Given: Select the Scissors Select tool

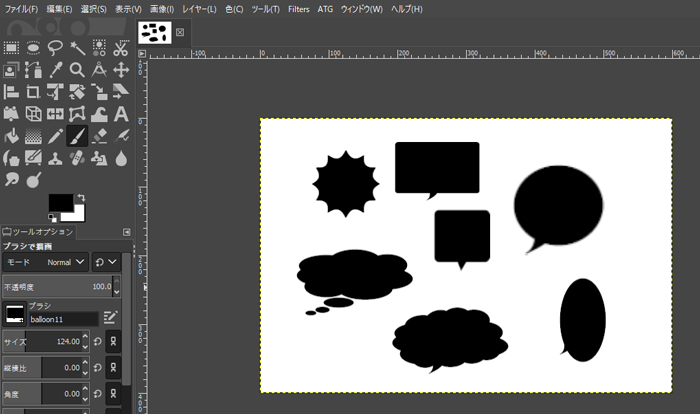Looking at the screenshot, I should [121, 47].
